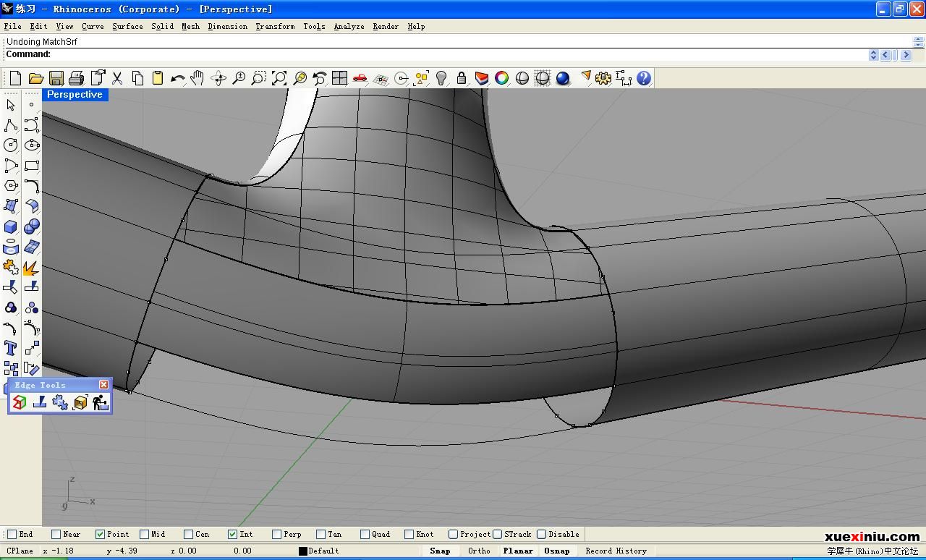Screen dimensions: 926x560
Task: Enable the Knot object snap checkbox
Action: (409, 535)
